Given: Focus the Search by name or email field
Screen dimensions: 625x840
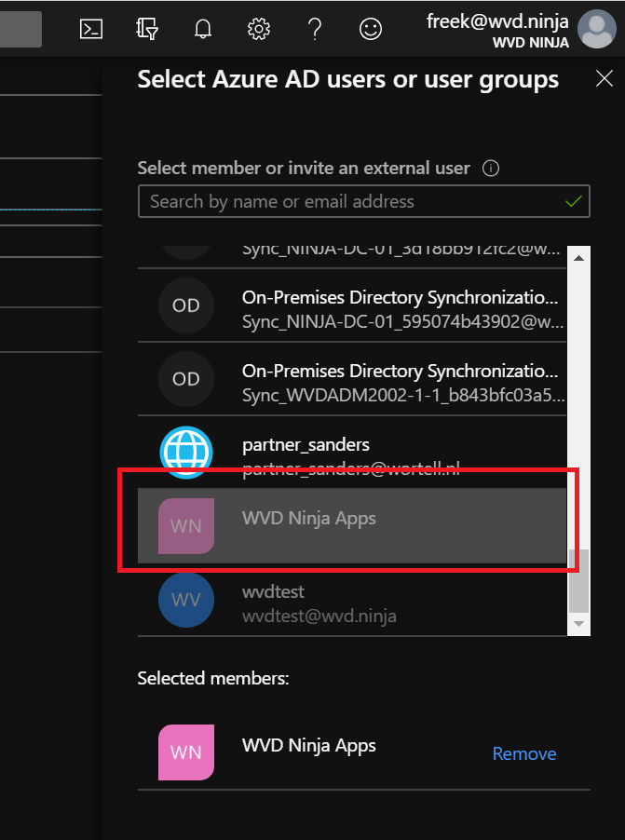Looking at the screenshot, I should pyautogui.click(x=364, y=201).
